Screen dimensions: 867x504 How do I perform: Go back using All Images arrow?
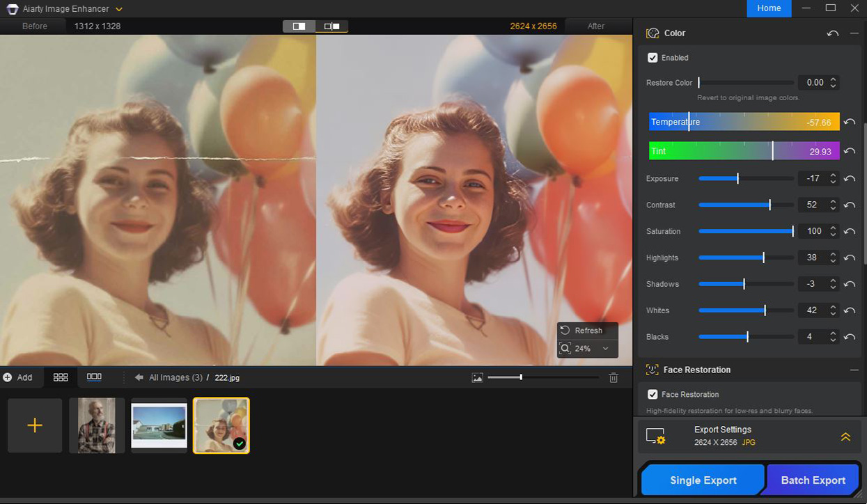pyautogui.click(x=139, y=377)
